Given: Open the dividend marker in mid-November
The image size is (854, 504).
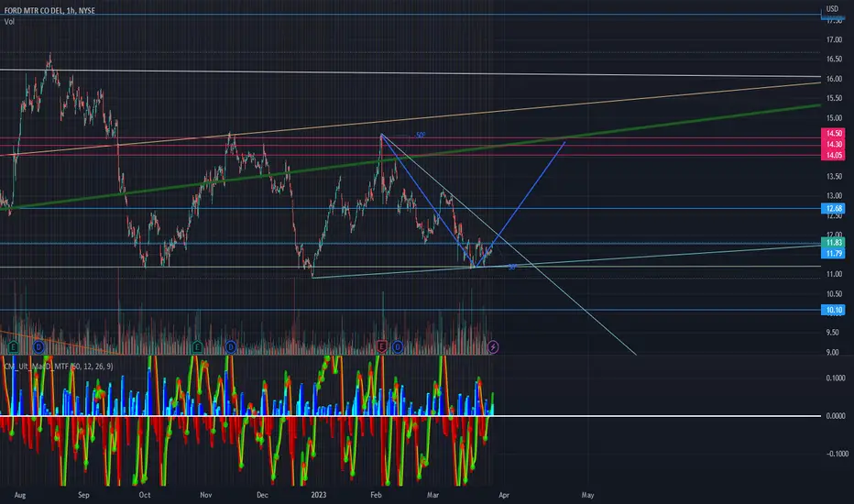Looking at the screenshot, I should (230, 346).
